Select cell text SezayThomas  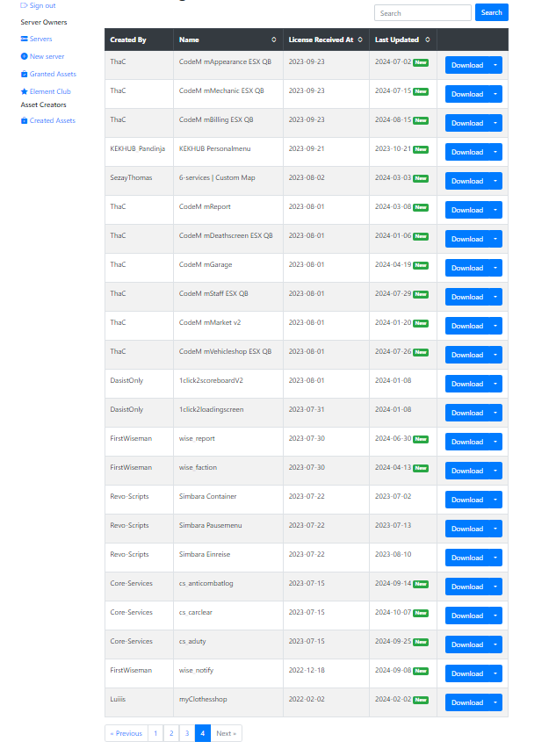[131, 177]
